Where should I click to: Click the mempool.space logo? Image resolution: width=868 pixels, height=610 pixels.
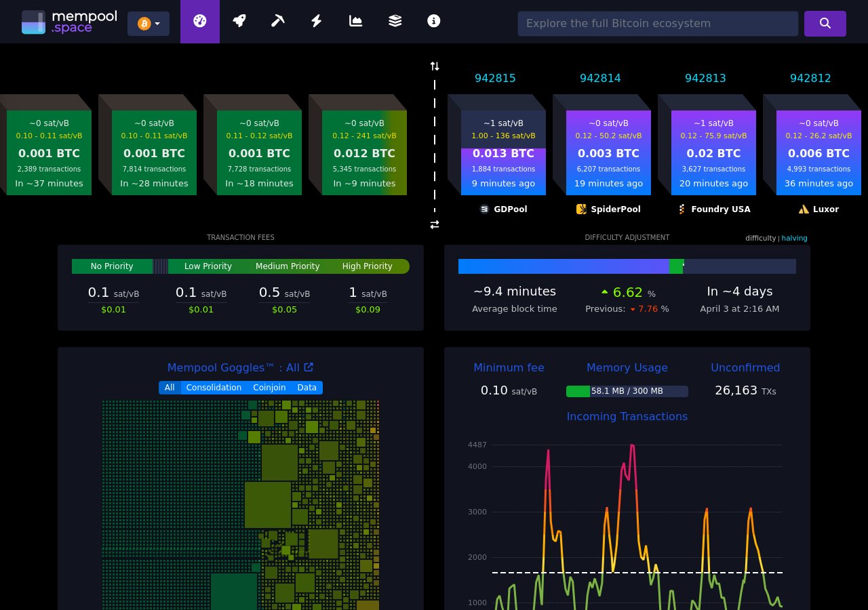68,21
